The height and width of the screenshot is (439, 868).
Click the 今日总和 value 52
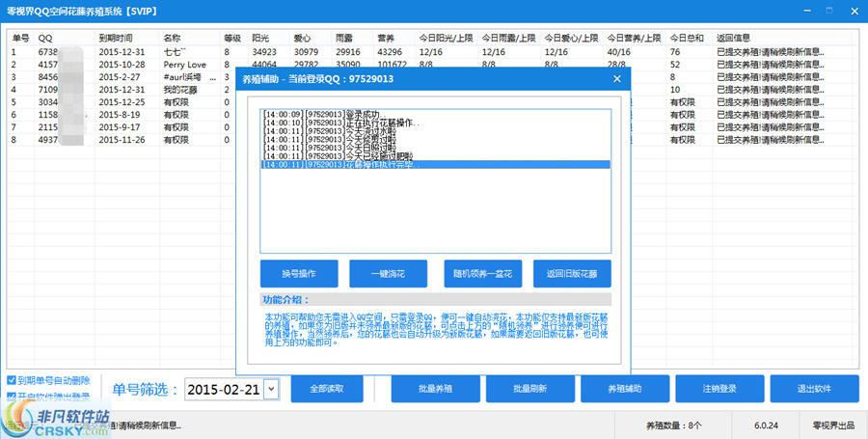click(675, 65)
